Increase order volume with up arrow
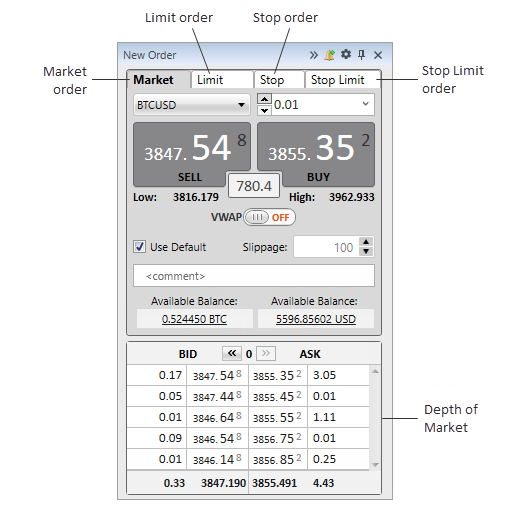Viewport: 510px width, 510px height. (x=264, y=99)
